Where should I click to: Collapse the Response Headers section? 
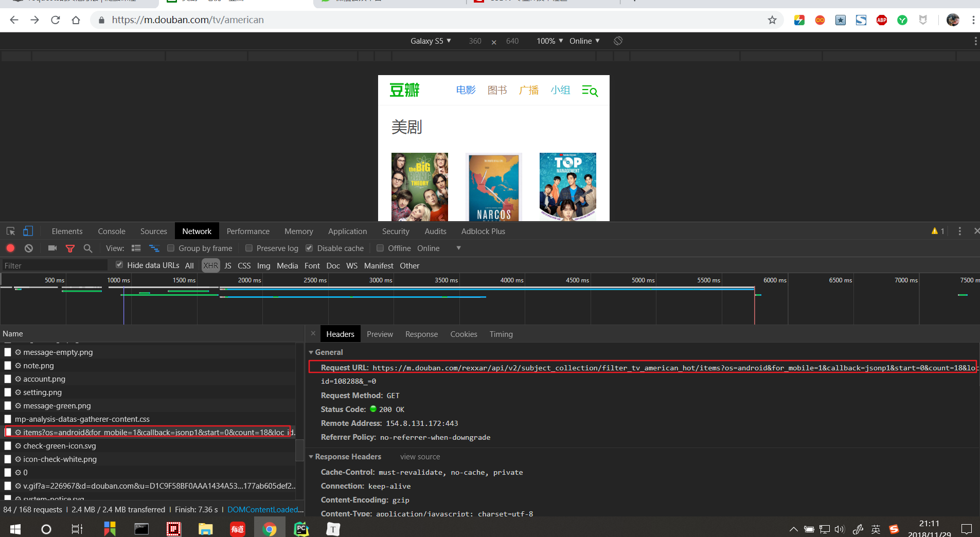[311, 457]
